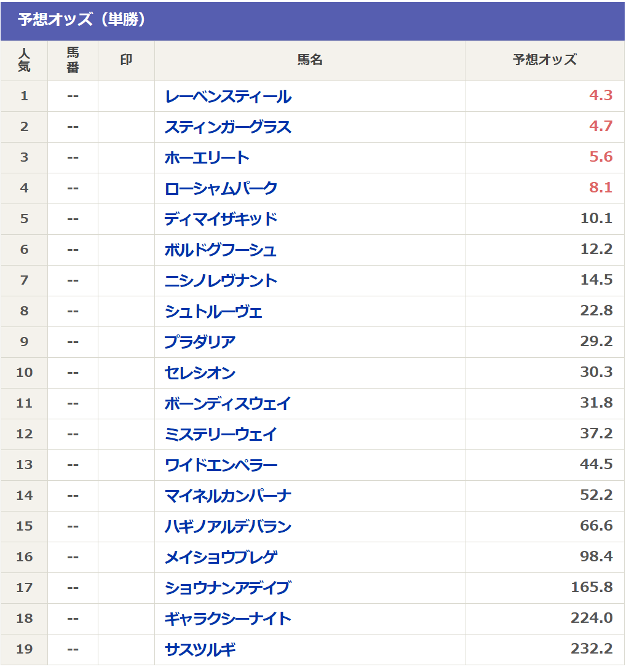629x672 pixels.
Task: Select the ローシャムパーク link
Action: point(221,189)
